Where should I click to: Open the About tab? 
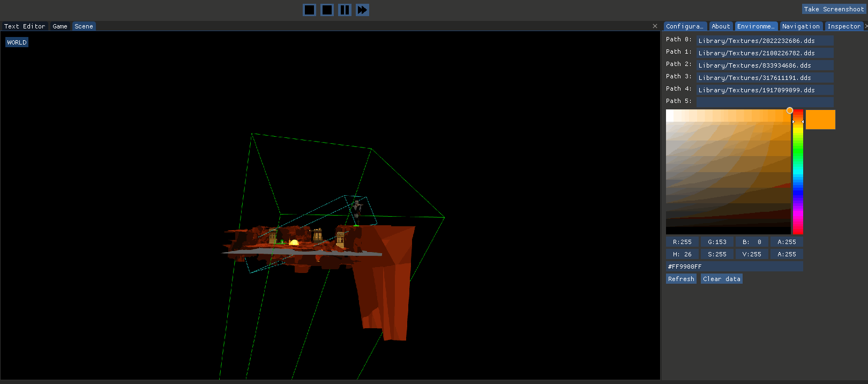pyautogui.click(x=721, y=26)
